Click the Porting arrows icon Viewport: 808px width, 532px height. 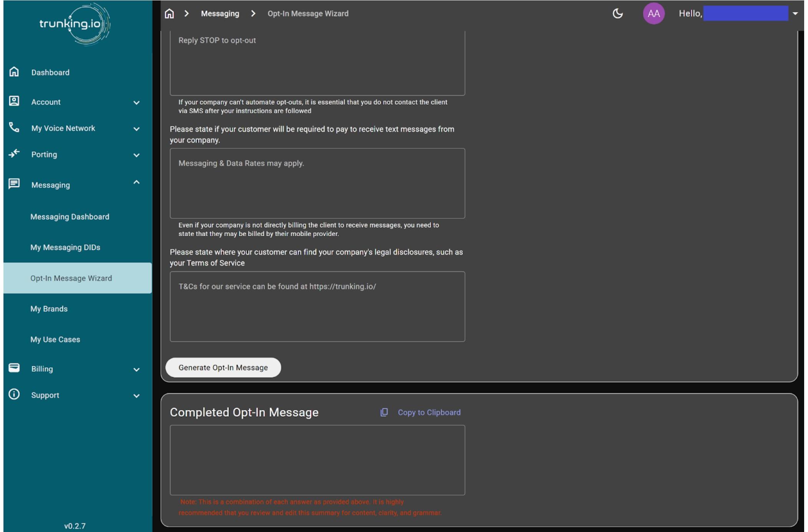pyautogui.click(x=14, y=154)
